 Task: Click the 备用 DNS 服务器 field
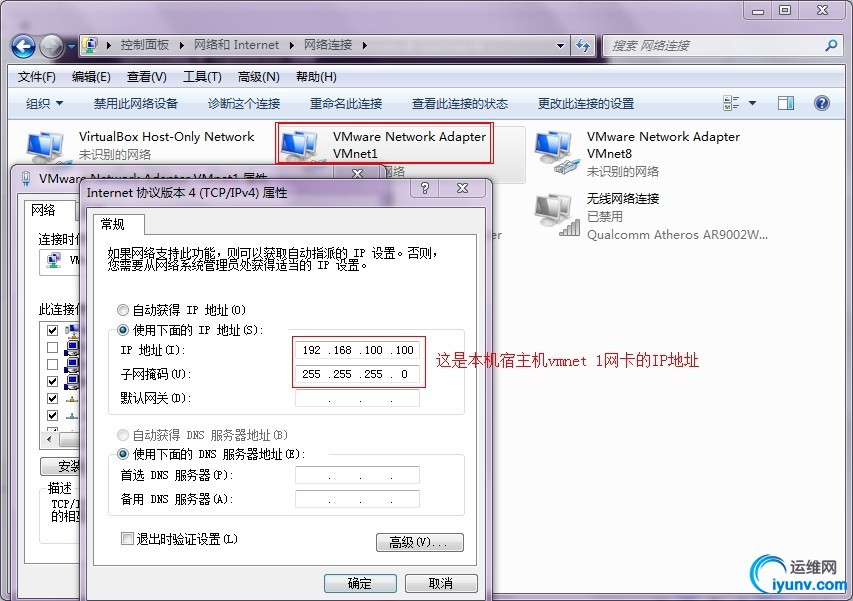tap(357, 499)
